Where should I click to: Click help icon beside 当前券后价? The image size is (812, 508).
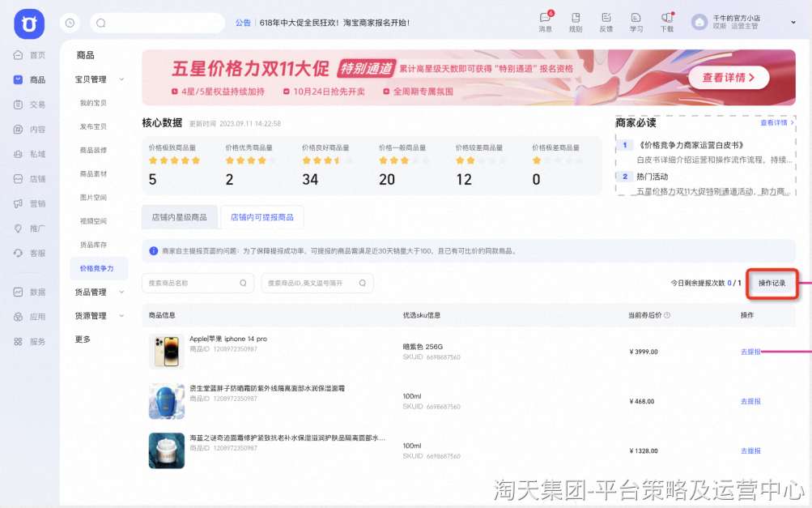[x=667, y=315]
